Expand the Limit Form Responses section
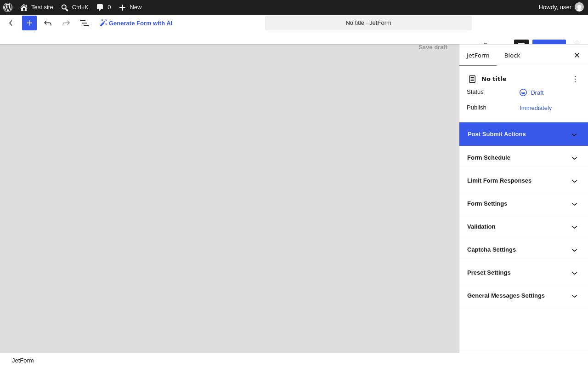 click(x=524, y=181)
